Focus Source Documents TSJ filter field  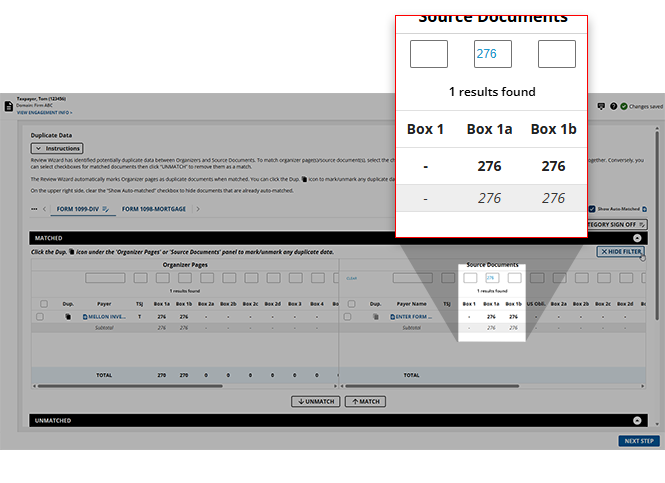tap(448, 278)
